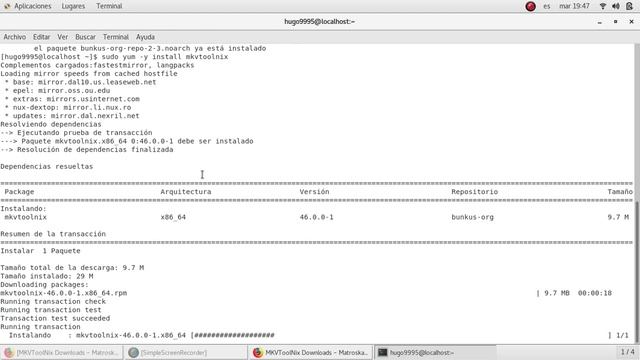Click the 'Dependencias resueltas' line
The height and width of the screenshot is (360, 640).
pos(47,167)
